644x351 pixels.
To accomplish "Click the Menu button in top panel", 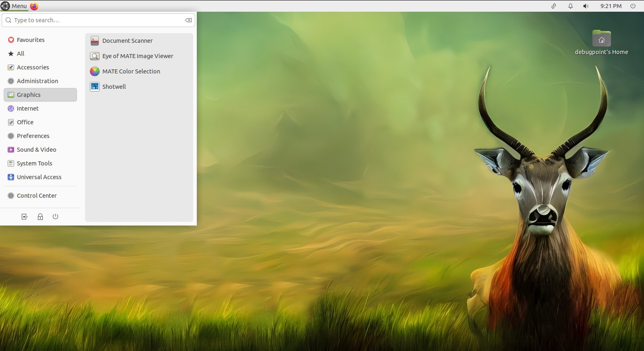I will (14, 6).
